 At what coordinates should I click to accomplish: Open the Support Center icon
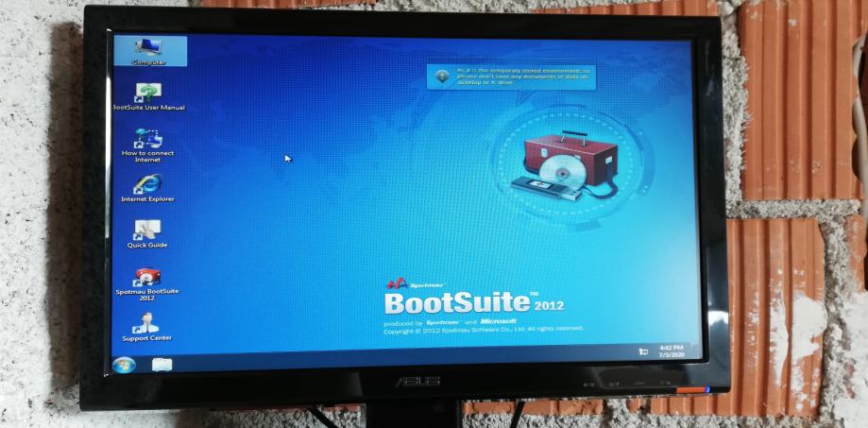(146, 327)
